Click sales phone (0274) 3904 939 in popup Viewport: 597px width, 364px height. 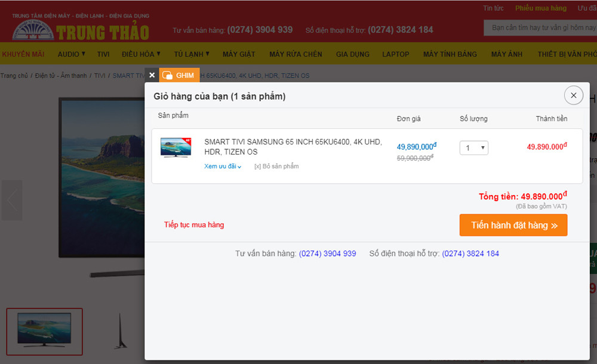327,254
